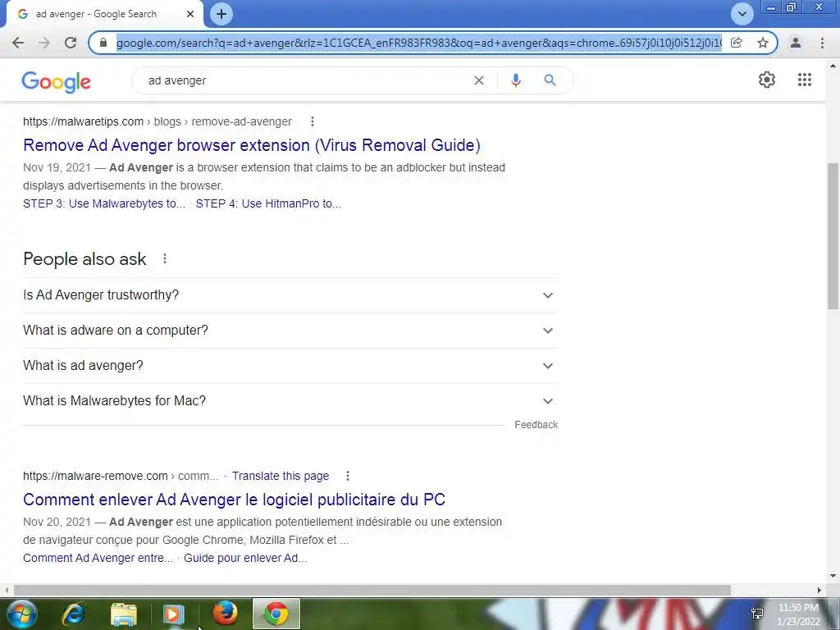Click the share page icon in address bar
The image size is (840, 630).
(x=737, y=43)
